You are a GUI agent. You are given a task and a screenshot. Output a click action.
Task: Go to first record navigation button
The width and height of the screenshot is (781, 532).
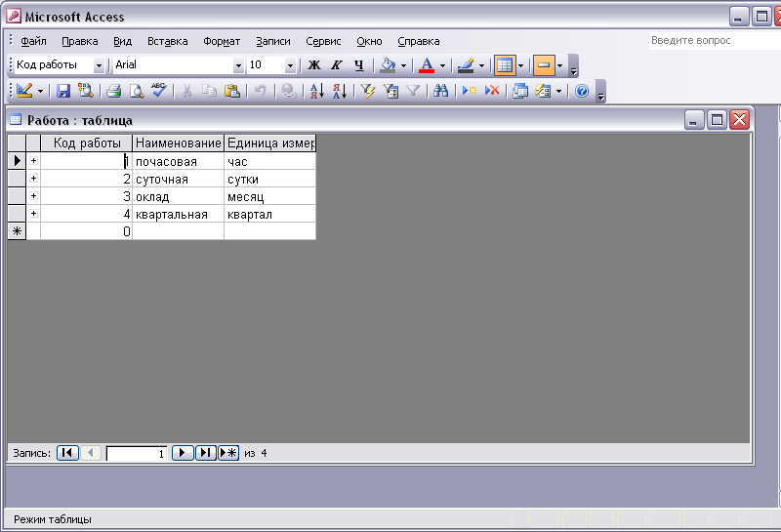coord(67,453)
